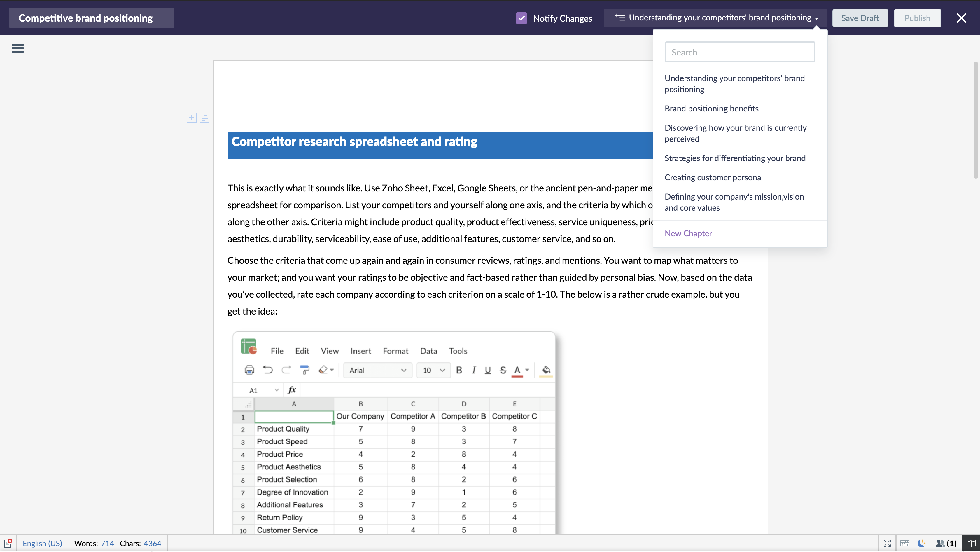Enter fullscreen mode from the status bar
Screen dimensions: 980x552
pyautogui.click(x=887, y=543)
